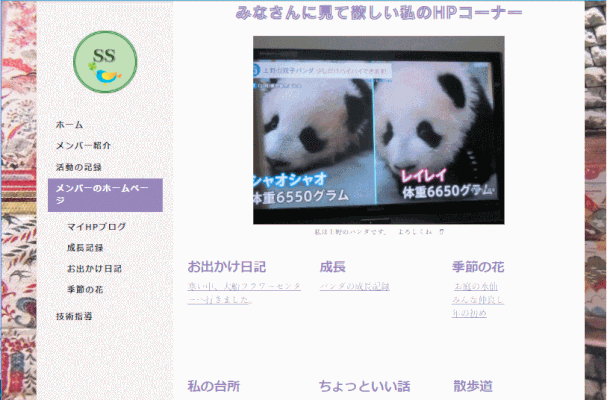Open マイHPブログ submenu item
The image size is (607, 400).
[96, 227]
